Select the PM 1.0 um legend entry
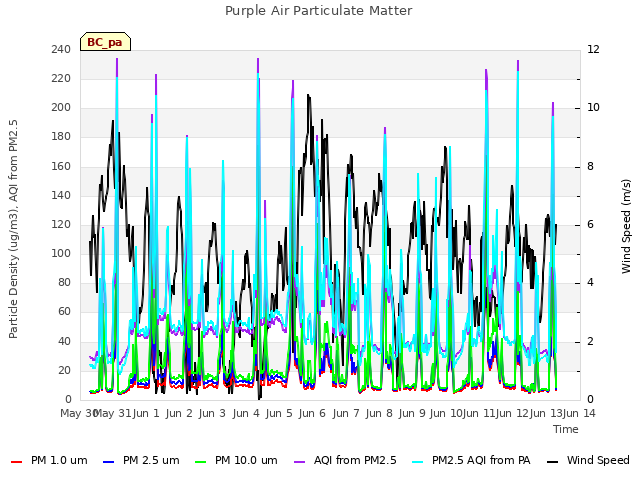 coord(49,461)
